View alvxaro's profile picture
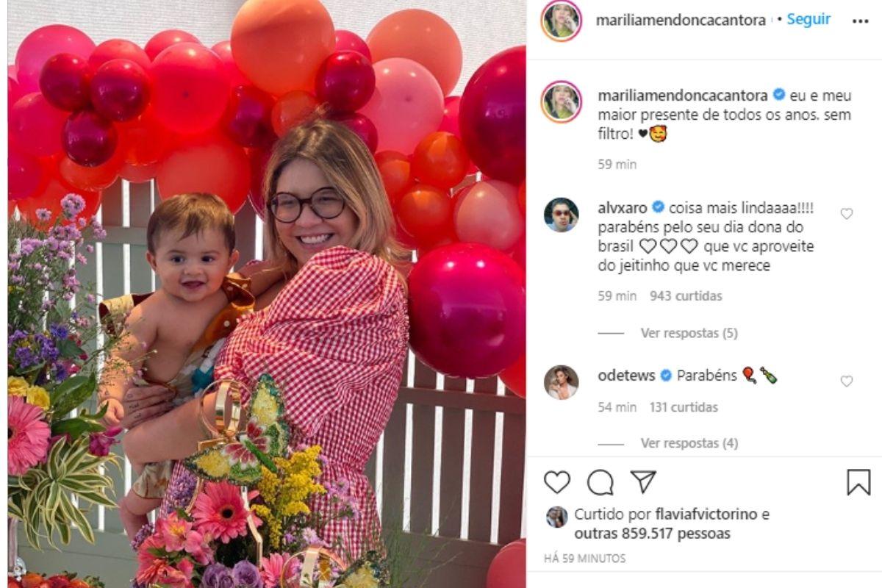Viewport: 882px width, 588px height. pyautogui.click(x=561, y=215)
